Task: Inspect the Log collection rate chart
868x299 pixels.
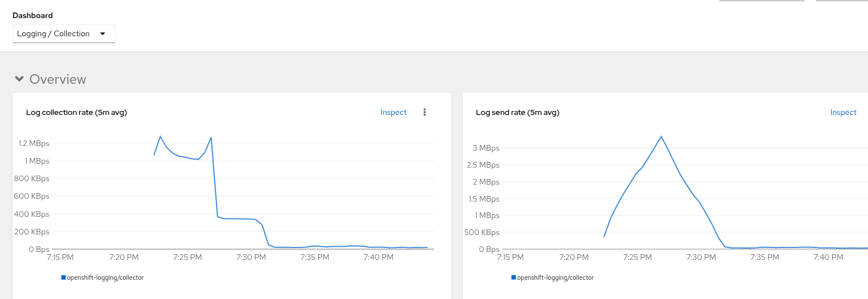Action: point(393,113)
